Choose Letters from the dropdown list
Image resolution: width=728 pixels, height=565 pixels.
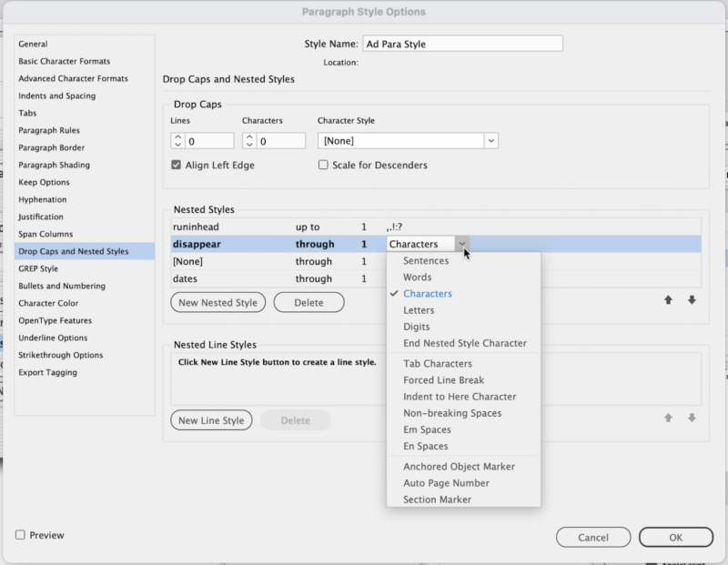pyautogui.click(x=419, y=310)
